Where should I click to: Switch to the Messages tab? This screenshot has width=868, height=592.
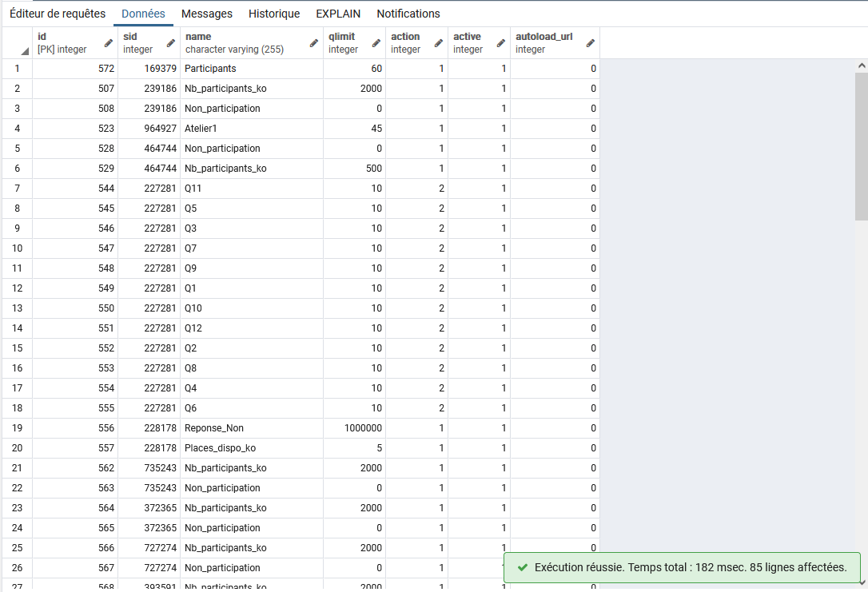[207, 14]
